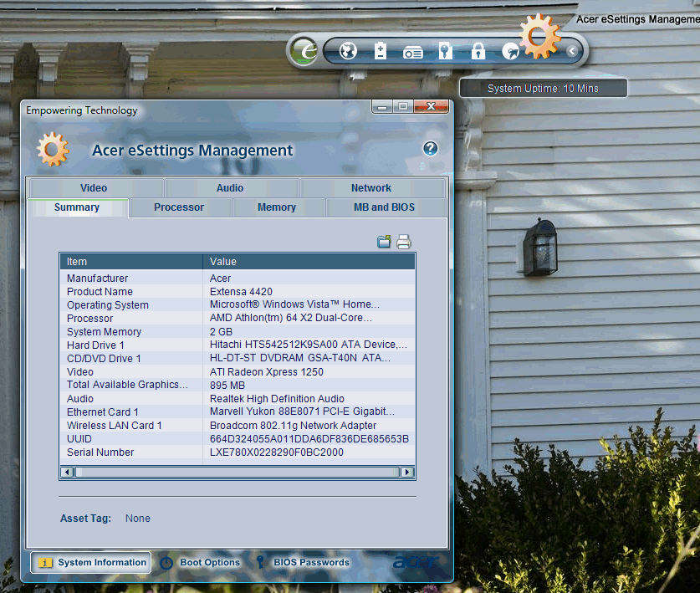Click the right arrow of horizontal scrollbar

406,472
